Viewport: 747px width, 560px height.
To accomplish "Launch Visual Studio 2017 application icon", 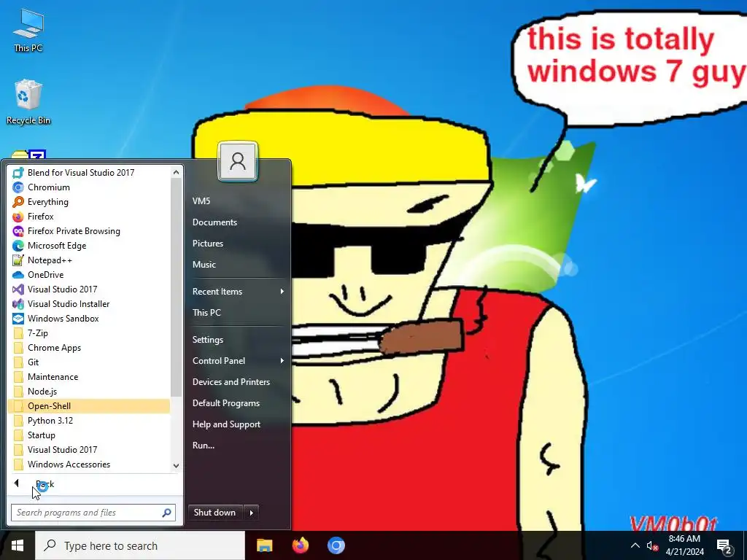I will point(18,289).
